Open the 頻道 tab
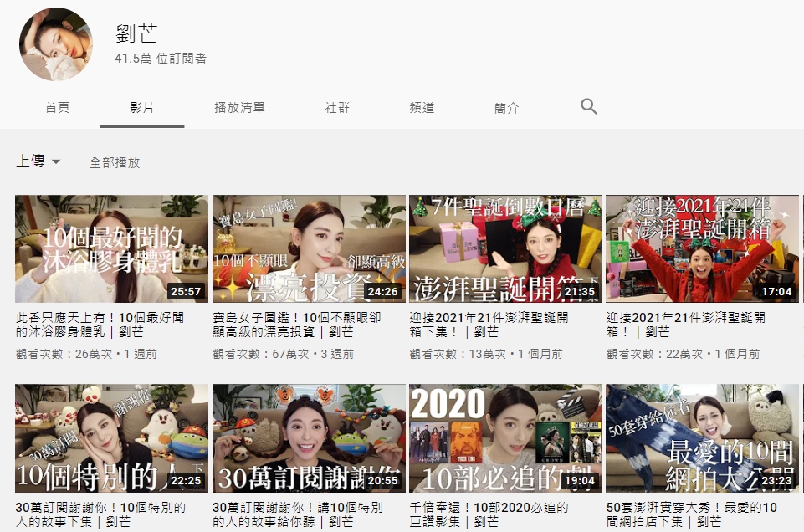 pyautogui.click(x=422, y=108)
